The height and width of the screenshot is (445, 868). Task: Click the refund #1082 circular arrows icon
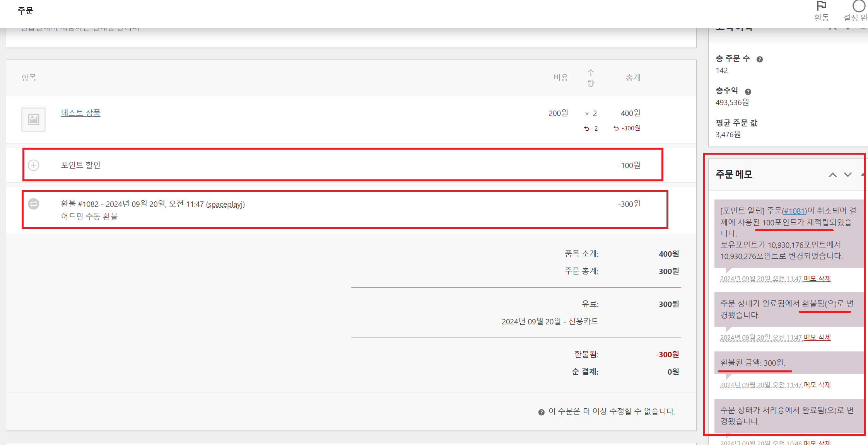[34, 204]
